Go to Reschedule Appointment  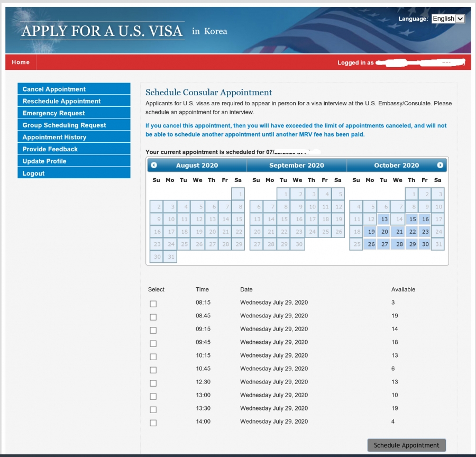(74, 101)
